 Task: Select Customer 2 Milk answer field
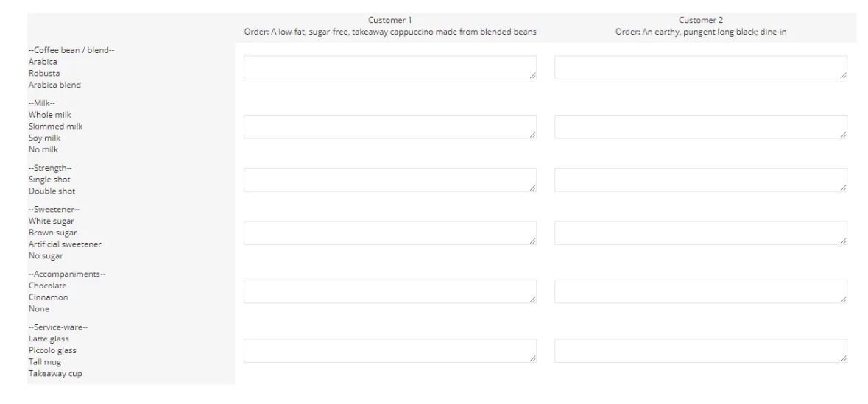coord(700,127)
